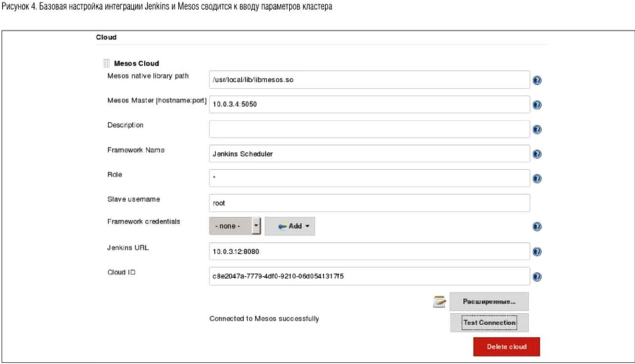Click help icon for Mesos native library path
635x364 pixels.
tap(536, 80)
